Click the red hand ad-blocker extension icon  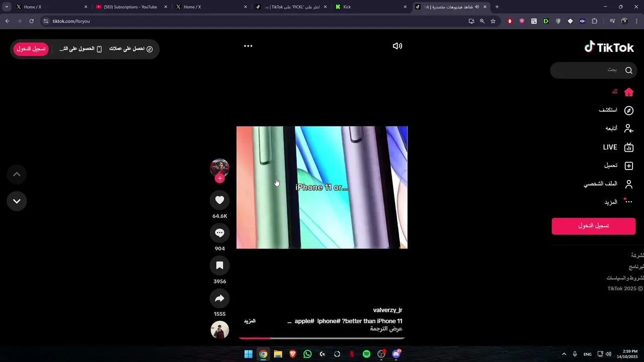click(x=510, y=21)
